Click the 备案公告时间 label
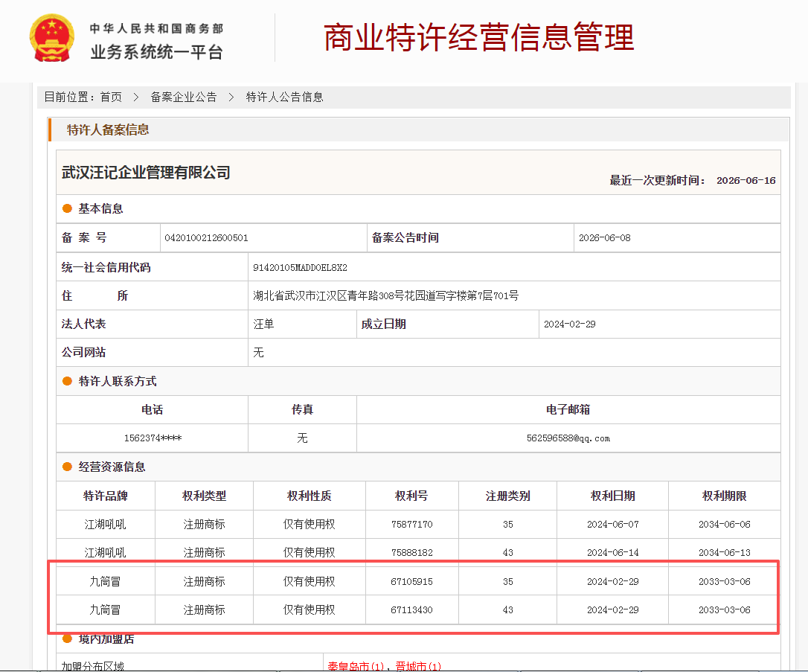 click(x=405, y=237)
